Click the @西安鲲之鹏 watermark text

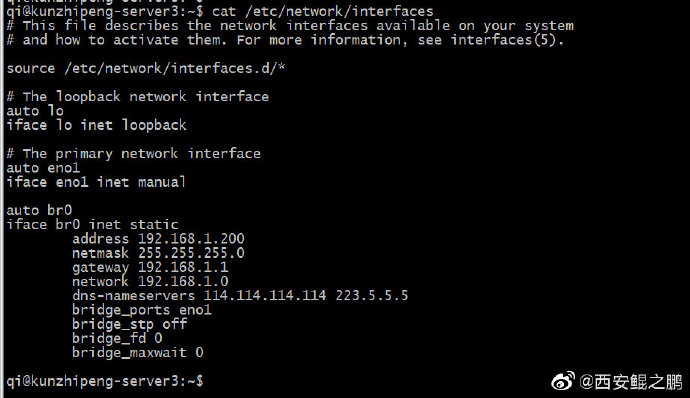coord(631,382)
